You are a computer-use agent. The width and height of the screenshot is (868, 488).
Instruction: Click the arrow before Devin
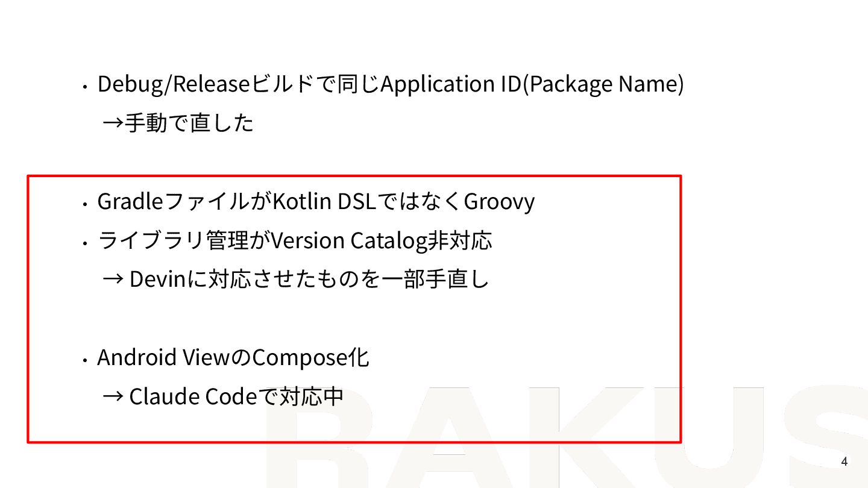pyautogui.click(x=113, y=280)
